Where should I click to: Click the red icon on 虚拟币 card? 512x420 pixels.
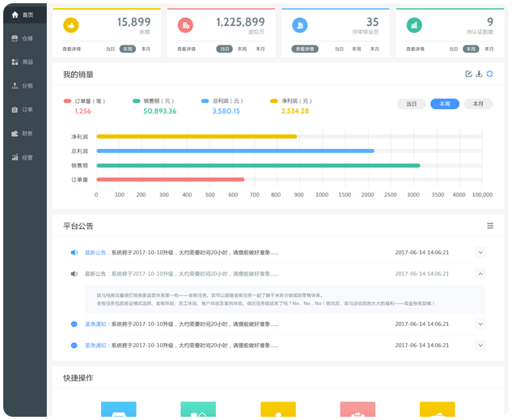click(x=185, y=26)
